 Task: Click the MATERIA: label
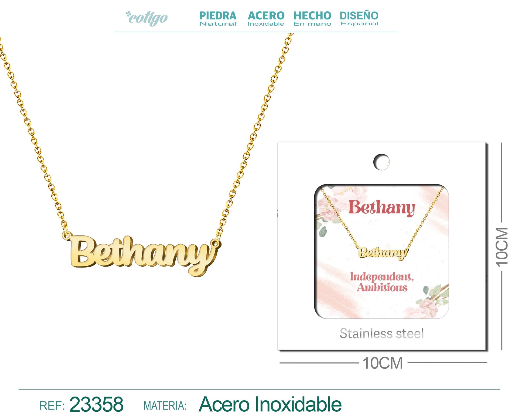[165, 406]
